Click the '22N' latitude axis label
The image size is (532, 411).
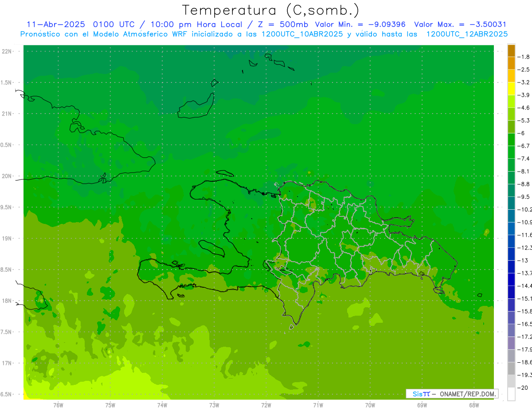[x=6, y=51]
